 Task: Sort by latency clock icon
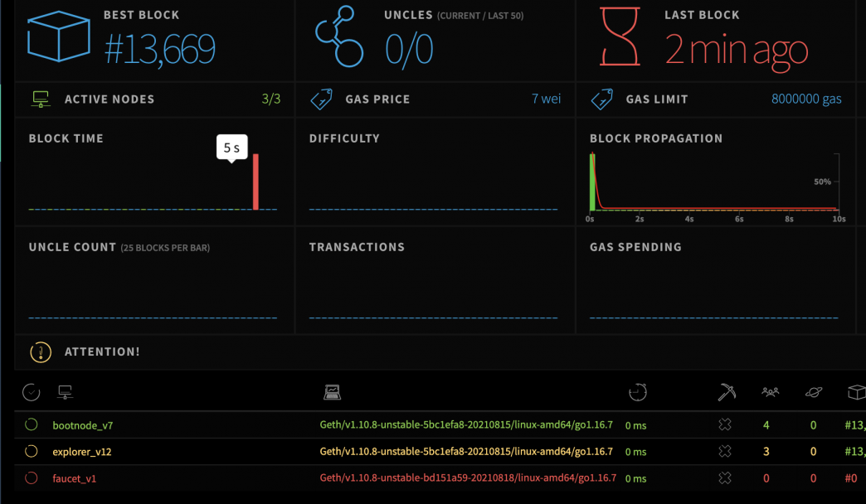637,392
